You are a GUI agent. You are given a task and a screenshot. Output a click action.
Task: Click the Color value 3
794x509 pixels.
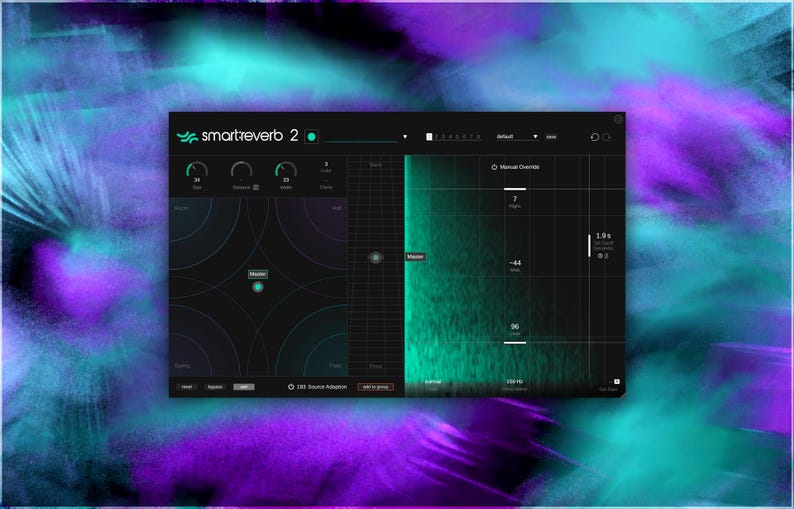[326, 164]
